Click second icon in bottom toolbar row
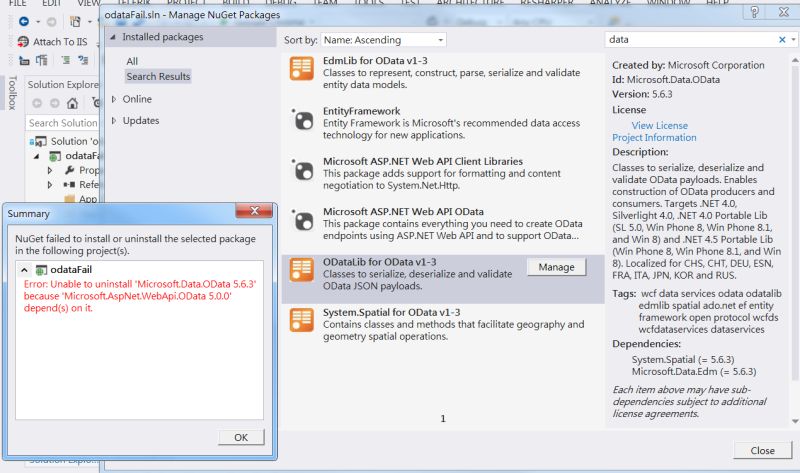The width and height of the screenshot is (800, 473). [42, 60]
